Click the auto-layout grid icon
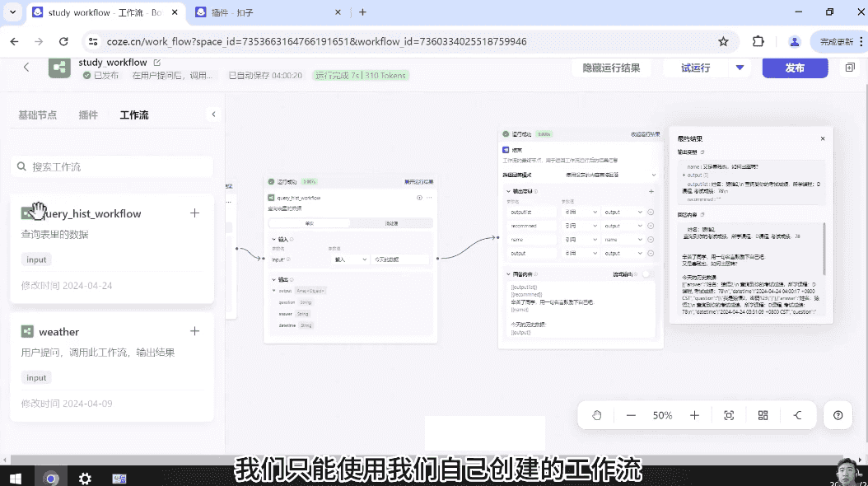Screen dimensions: 868x486 pyautogui.click(x=763, y=415)
